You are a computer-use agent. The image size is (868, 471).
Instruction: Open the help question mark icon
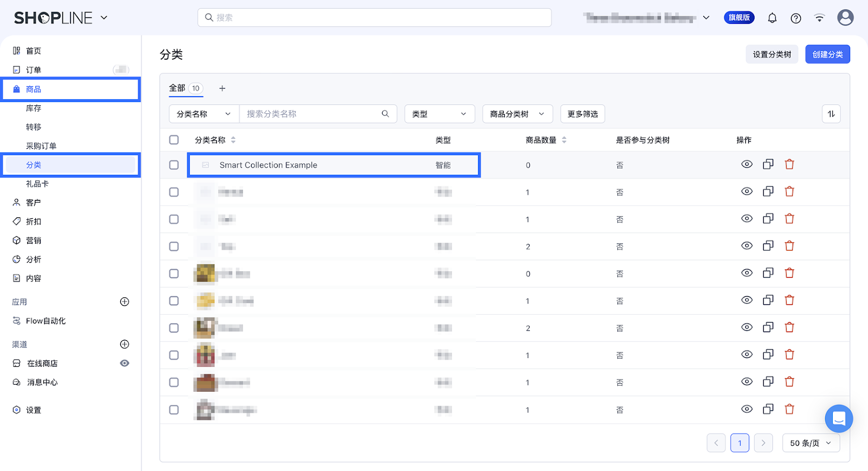[796, 18]
